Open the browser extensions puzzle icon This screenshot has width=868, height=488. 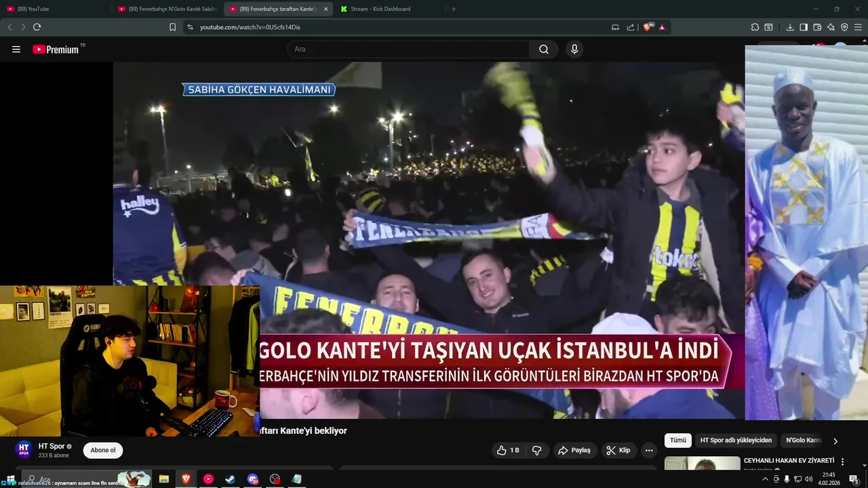tap(755, 27)
